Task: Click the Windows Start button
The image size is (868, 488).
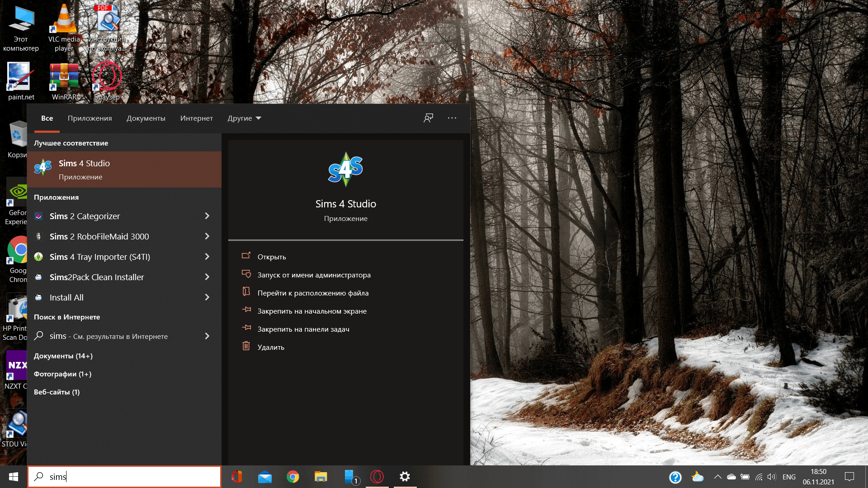Action: click(14, 477)
